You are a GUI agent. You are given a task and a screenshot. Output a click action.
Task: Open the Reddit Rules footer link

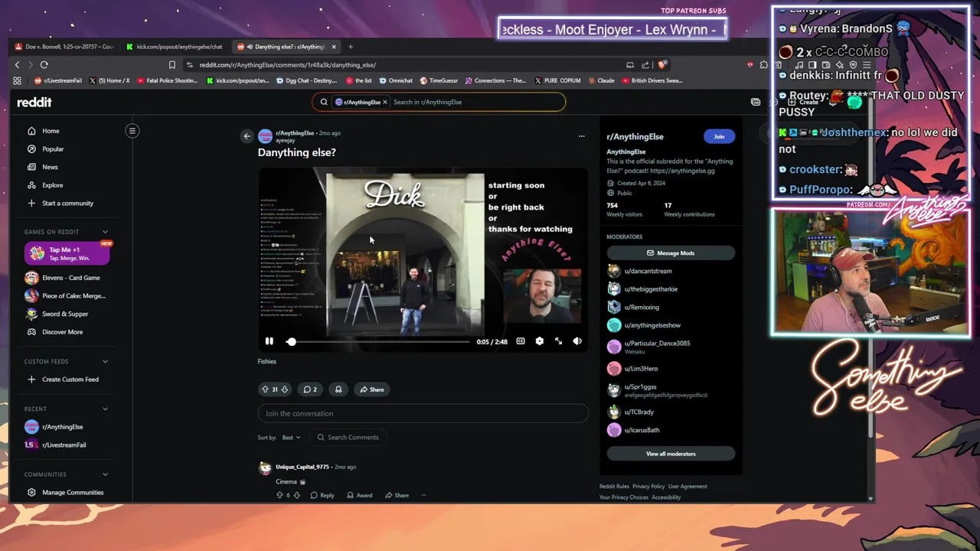(614, 486)
